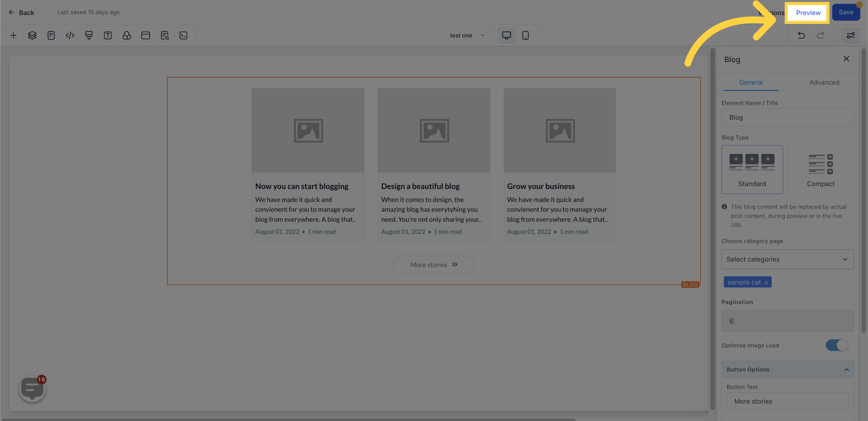Image resolution: width=868 pixels, height=421 pixels.
Task: Open the settings sliders icon
Action: pos(851,35)
